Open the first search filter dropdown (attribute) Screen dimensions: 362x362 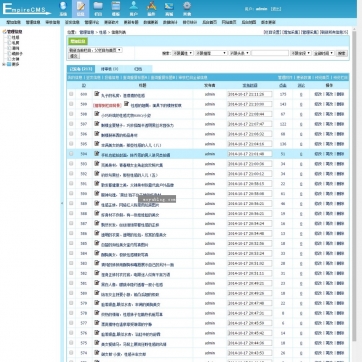[183, 53]
